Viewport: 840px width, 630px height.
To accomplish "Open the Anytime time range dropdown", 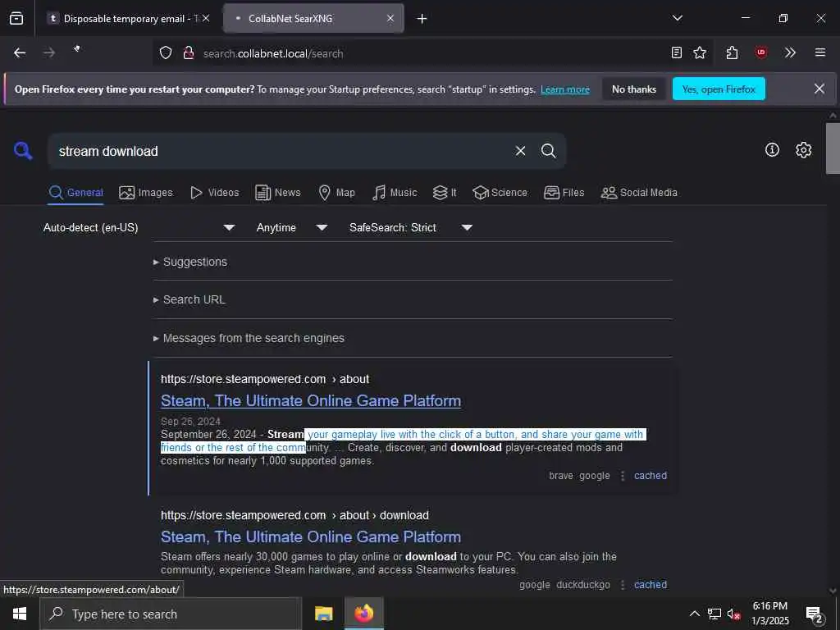I will pyautogui.click(x=292, y=228).
